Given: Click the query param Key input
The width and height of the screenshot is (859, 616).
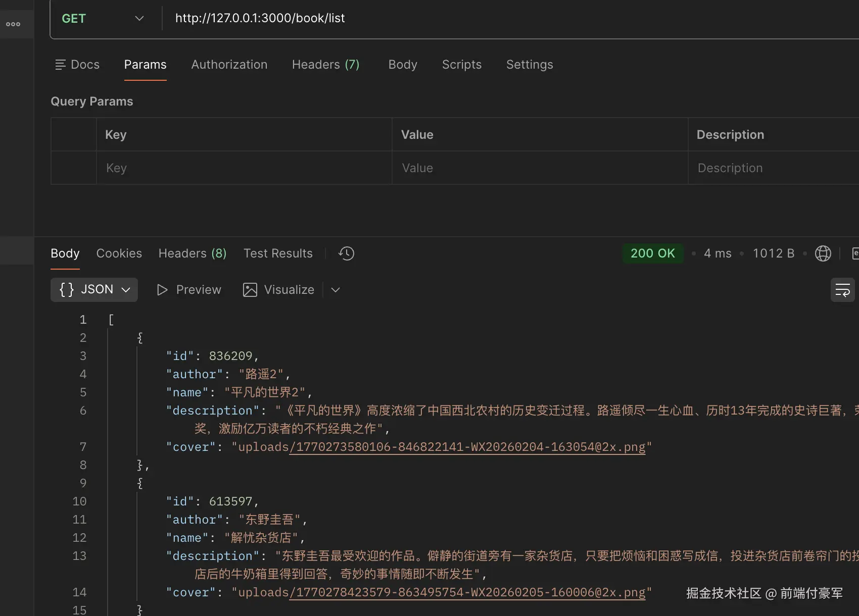Looking at the screenshot, I should 244,168.
